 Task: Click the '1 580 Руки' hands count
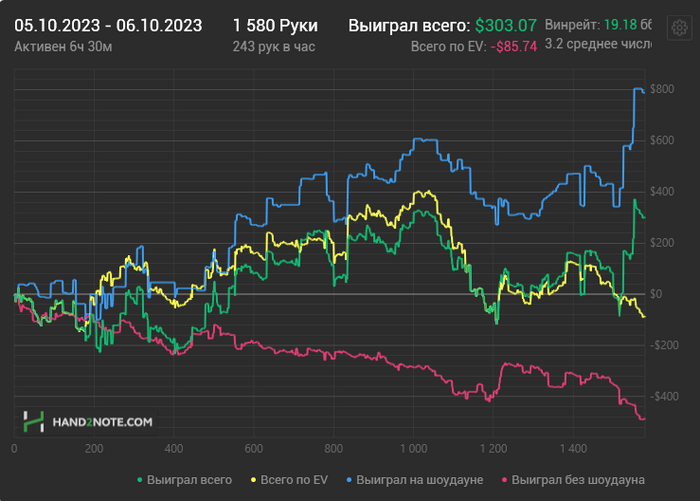(275, 25)
